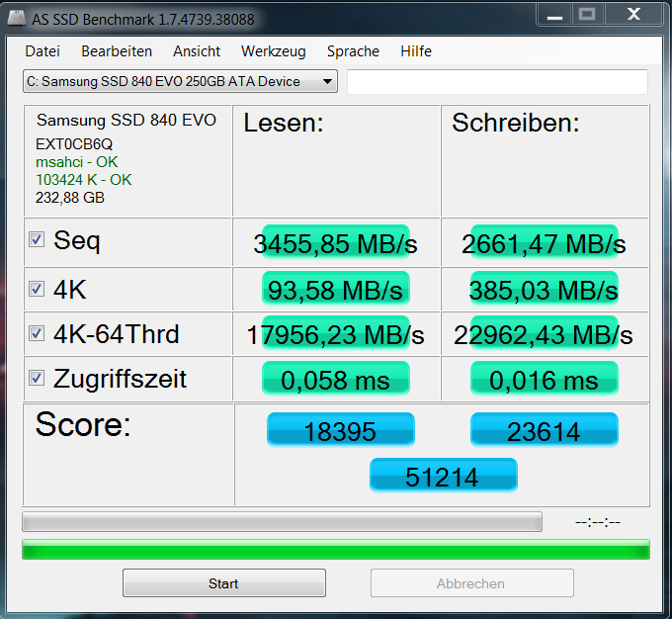Image resolution: width=672 pixels, height=619 pixels.
Task: Click the Lesen column header
Action: point(284,124)
